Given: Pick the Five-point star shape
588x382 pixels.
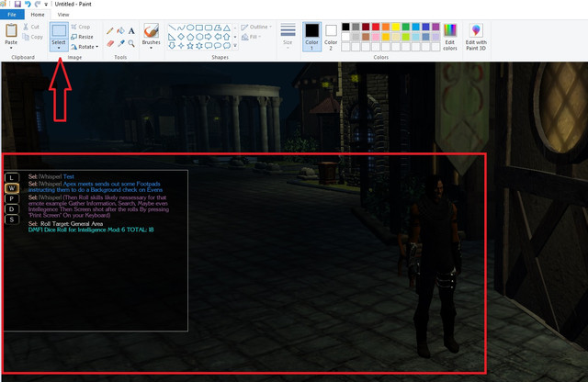Looking at the screenshot, I should coord(190,46).
